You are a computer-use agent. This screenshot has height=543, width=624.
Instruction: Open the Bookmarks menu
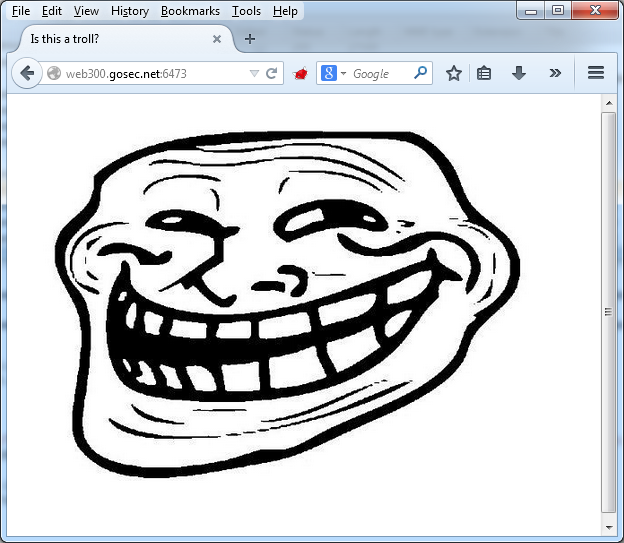pos(190,11)
